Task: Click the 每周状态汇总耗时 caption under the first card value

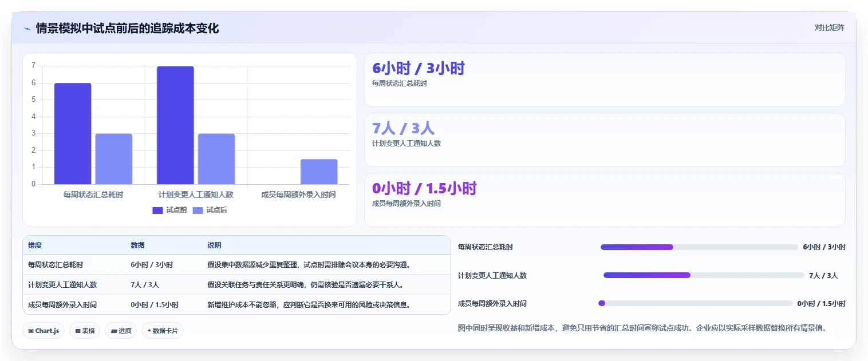Action: coord(400,83)
